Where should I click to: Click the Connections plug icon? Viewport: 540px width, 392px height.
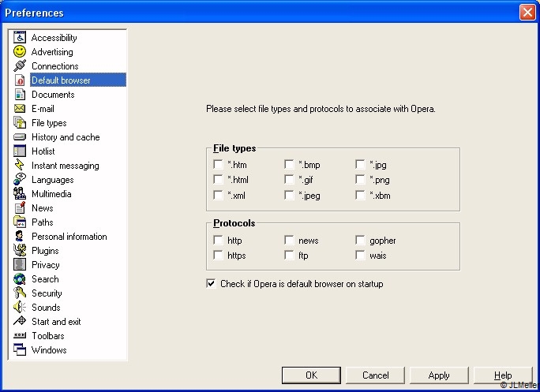[x=20, y=65]
